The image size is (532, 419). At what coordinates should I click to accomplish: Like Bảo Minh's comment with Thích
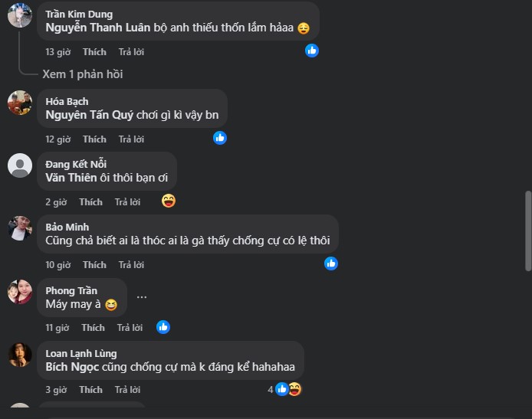tap(94, 265)
